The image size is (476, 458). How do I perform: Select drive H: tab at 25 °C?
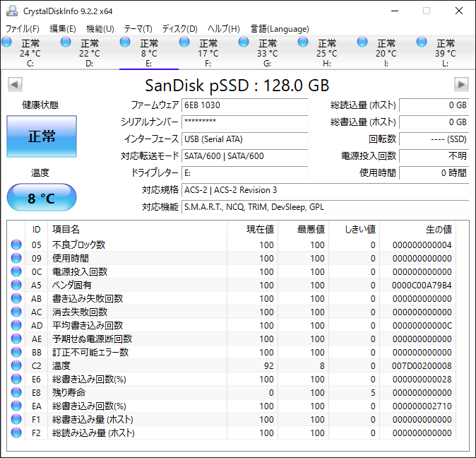(x=327, y=52)
